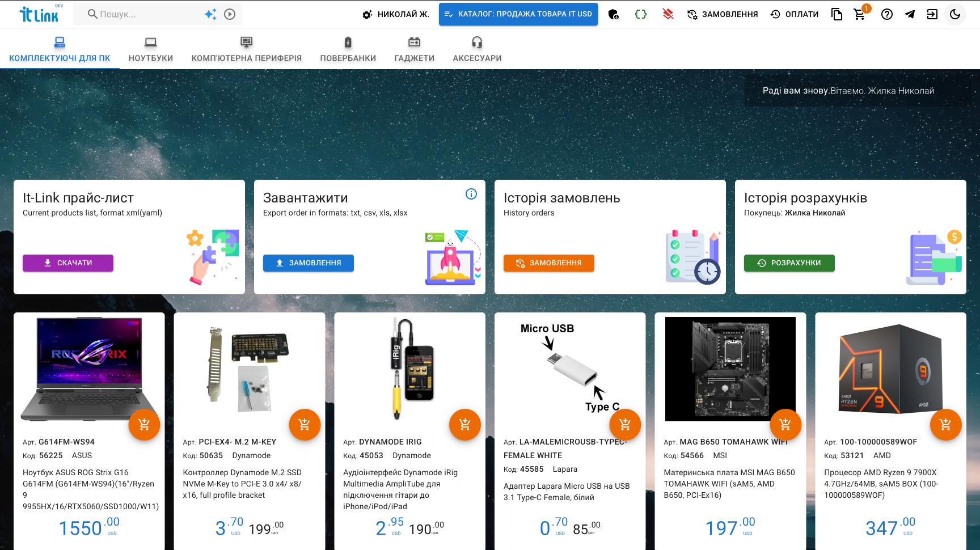Open the Micro USB to Type C adapter image

click(570, 369)
